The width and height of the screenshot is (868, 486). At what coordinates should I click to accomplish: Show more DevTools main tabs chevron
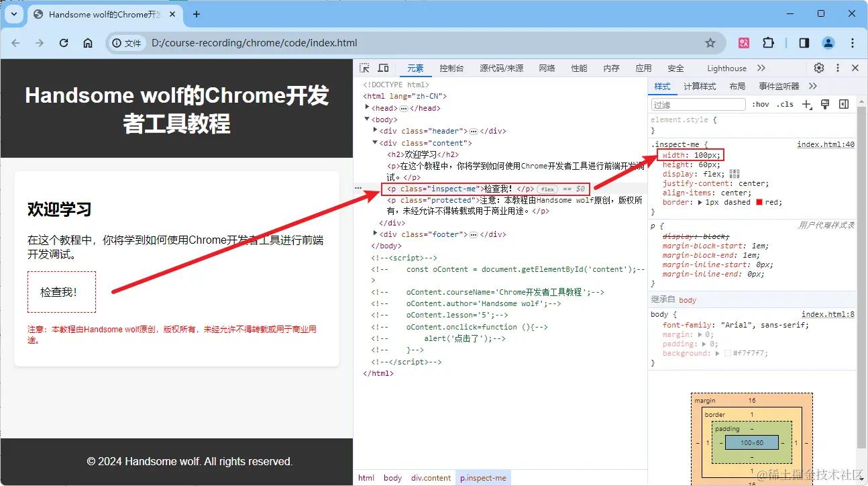click(x=761, y=68)
